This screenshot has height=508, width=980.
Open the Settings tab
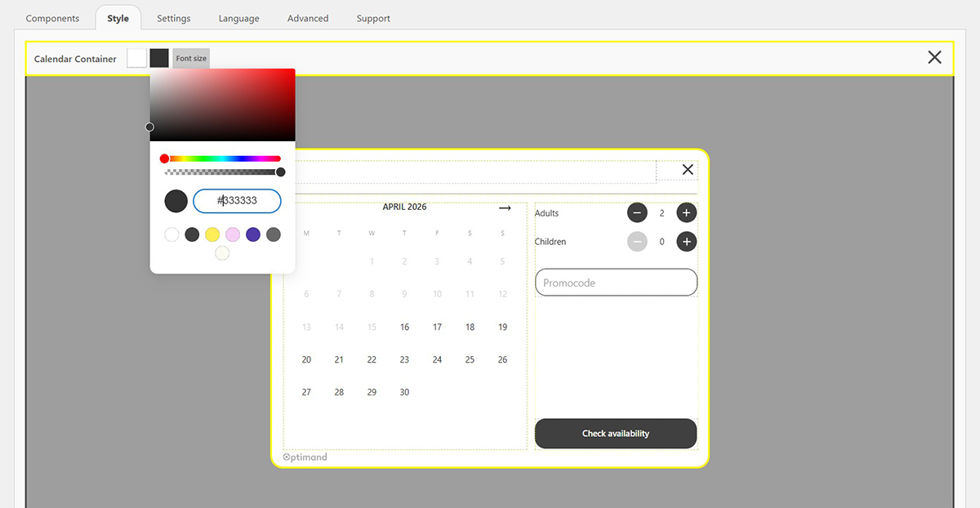173,17
